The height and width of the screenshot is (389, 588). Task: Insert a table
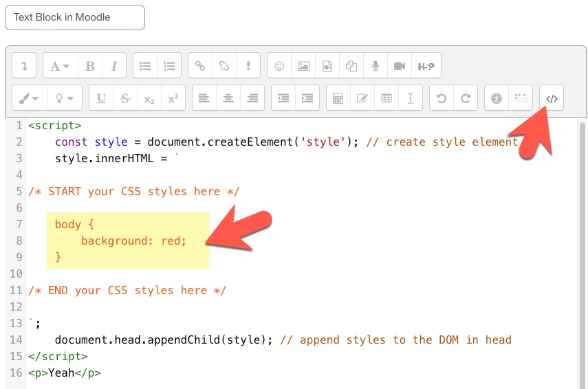(386, 98)
